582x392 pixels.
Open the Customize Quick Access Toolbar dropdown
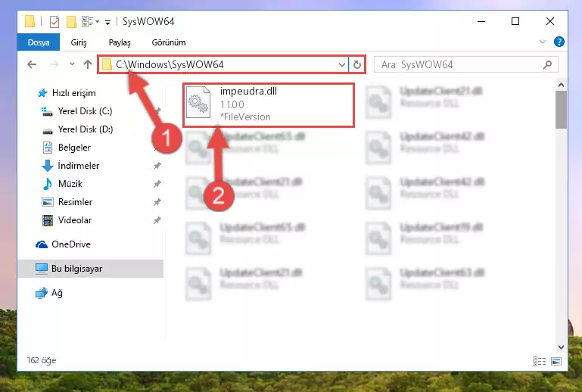pos(107,23)
